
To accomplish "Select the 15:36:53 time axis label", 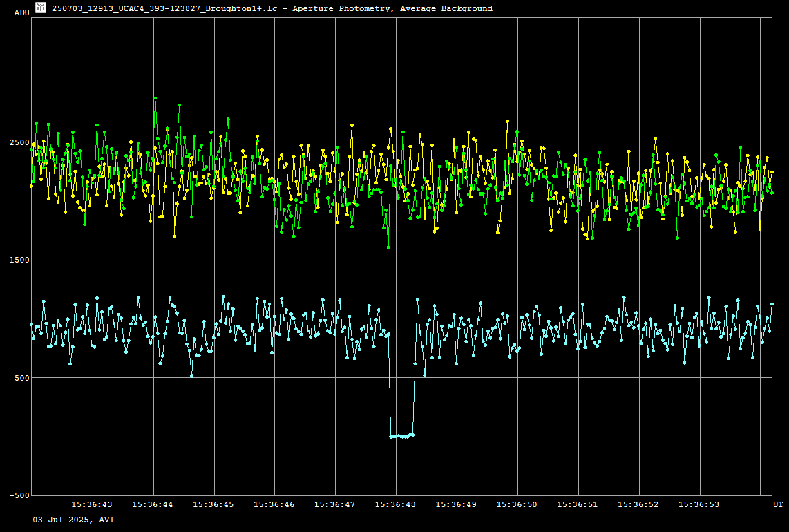I will 699,505.
